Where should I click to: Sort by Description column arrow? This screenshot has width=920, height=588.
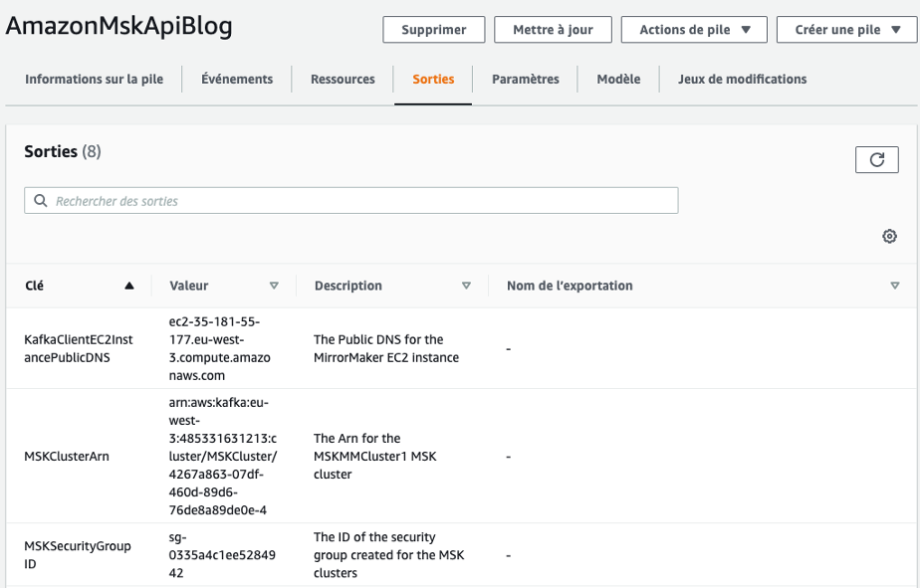tap(466, 286)
